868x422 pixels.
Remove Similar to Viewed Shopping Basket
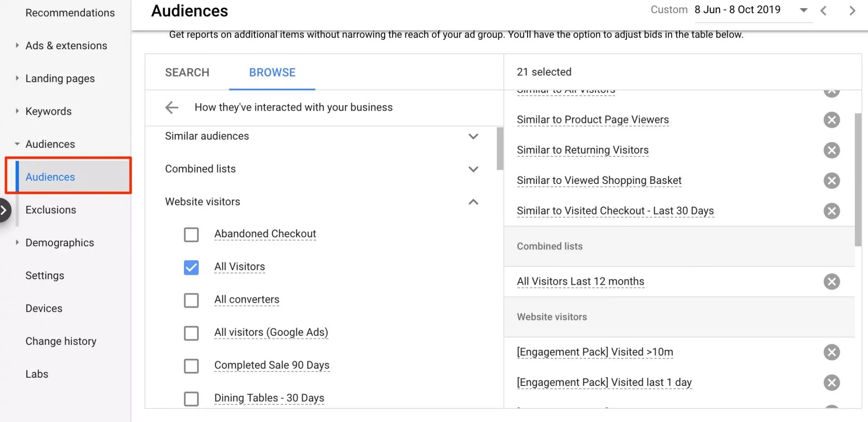(831, 181)
